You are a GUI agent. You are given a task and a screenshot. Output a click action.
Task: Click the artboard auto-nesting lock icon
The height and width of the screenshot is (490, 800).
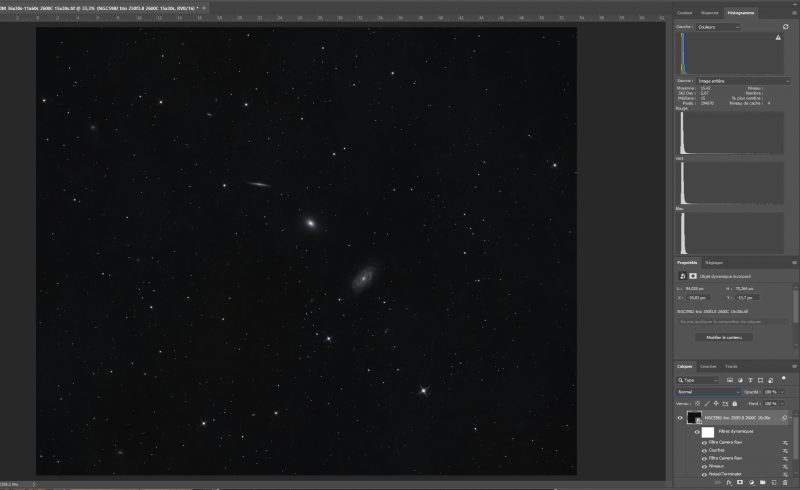(725, 403)
